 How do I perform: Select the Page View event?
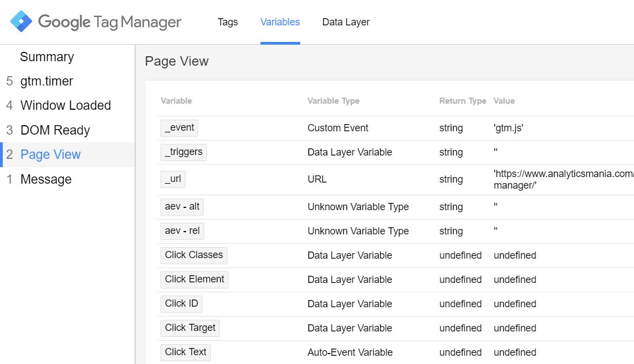point(50,154)
